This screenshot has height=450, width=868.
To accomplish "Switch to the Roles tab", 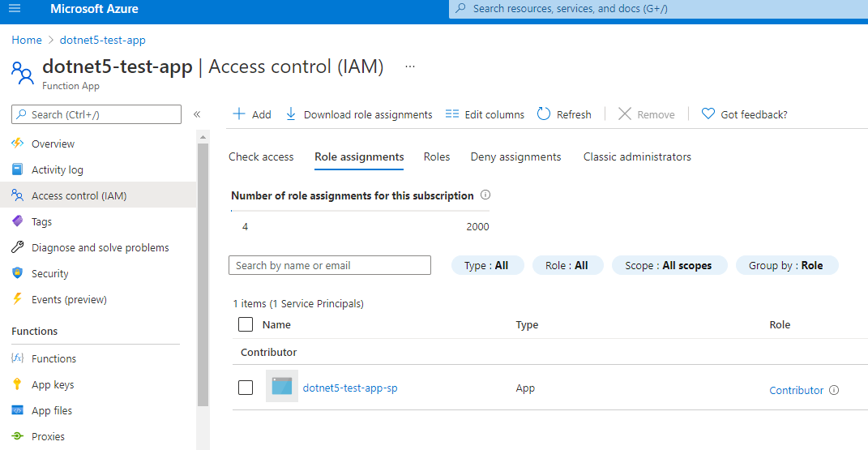I will coord(437,156).
